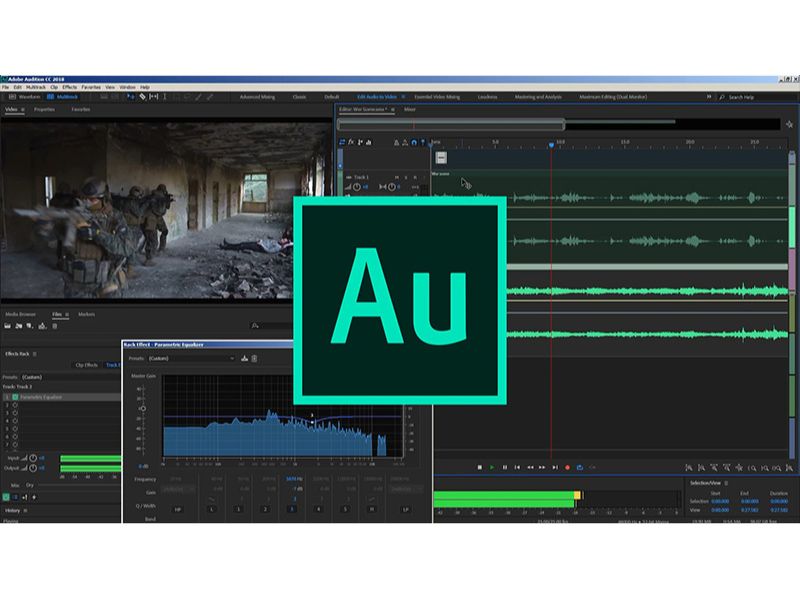Click the Master Gain slider handle
This screenshot has width=800, height=600.
pos(143,409)
